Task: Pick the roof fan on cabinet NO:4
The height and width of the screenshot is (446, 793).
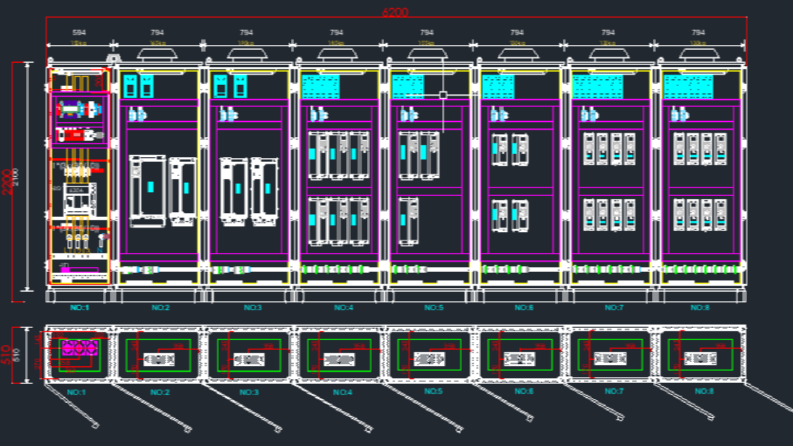Action: pos(337,55)
